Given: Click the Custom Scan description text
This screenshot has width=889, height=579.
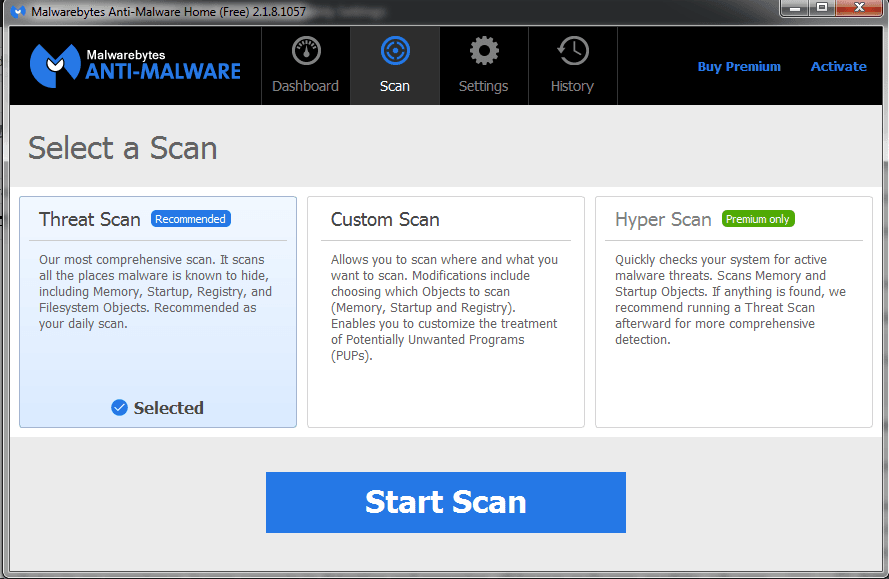Looking at the screenshot, I should [444, 307].
